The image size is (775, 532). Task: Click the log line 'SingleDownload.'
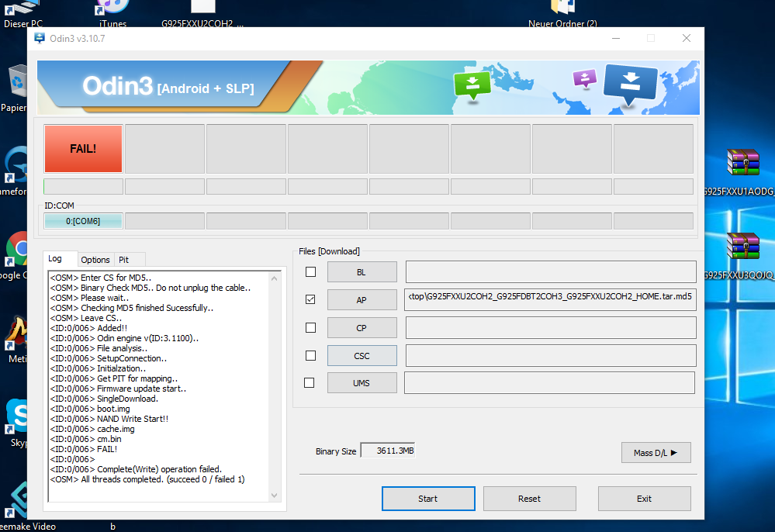[x=104, y=399]
